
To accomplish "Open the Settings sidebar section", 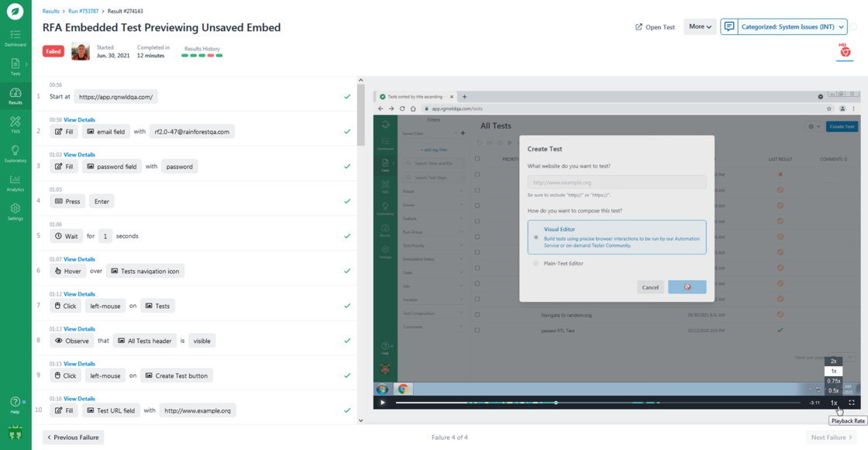I will [x=15, y=212].
